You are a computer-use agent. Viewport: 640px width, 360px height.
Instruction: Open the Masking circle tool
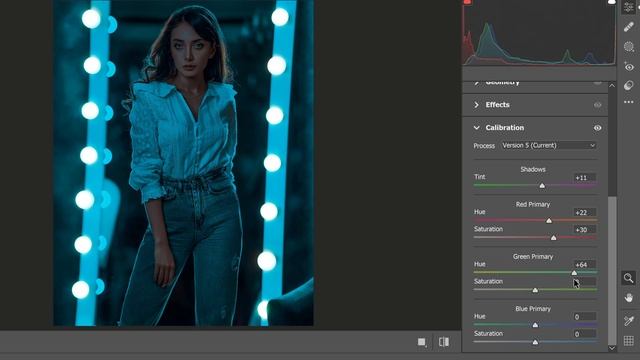[x=629, y=47]
